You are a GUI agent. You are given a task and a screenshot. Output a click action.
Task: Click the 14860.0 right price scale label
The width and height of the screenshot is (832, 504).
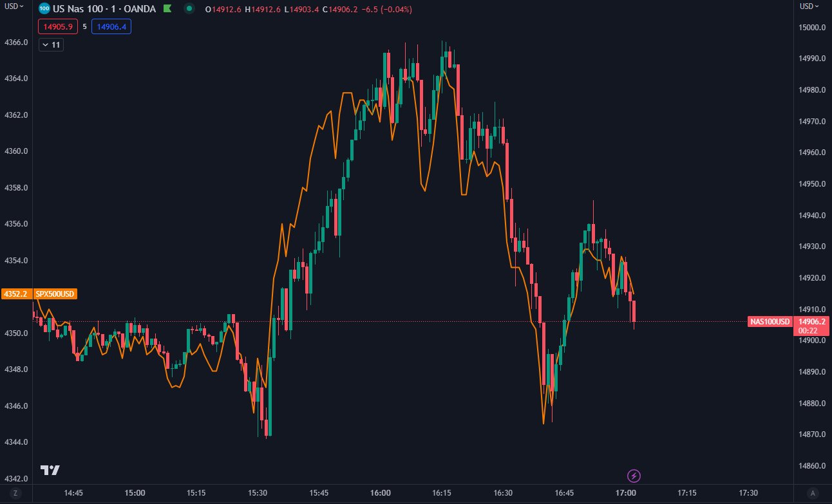tap(812, 466)
